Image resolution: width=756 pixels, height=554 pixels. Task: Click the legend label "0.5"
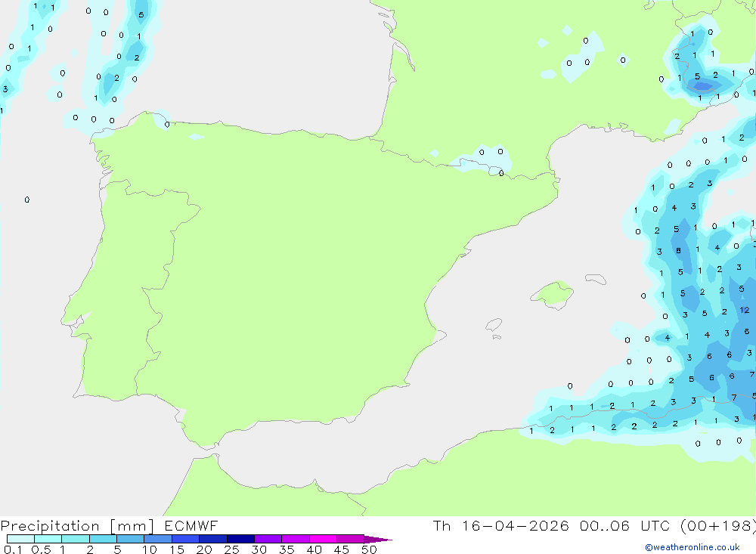[x=41, y=549]
